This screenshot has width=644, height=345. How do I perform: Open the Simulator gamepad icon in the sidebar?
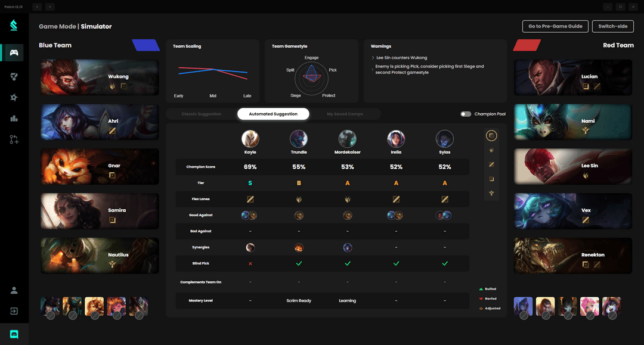tap(14, 52)
